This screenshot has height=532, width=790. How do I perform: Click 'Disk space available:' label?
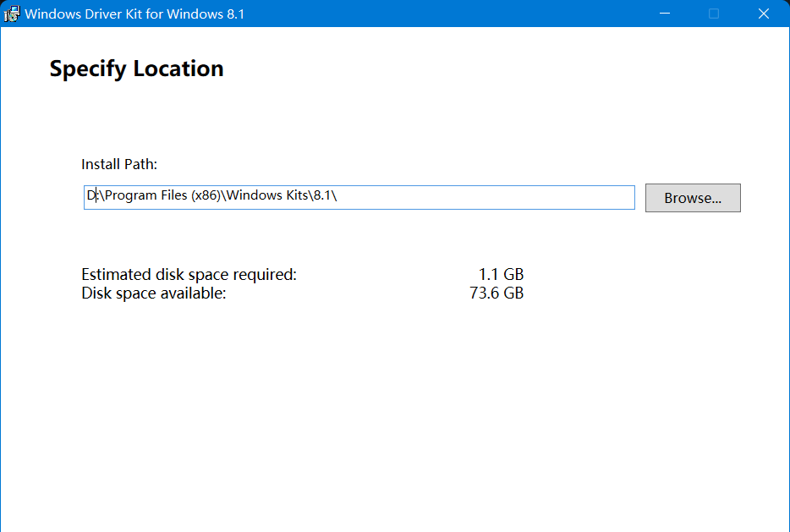[154, 293]
